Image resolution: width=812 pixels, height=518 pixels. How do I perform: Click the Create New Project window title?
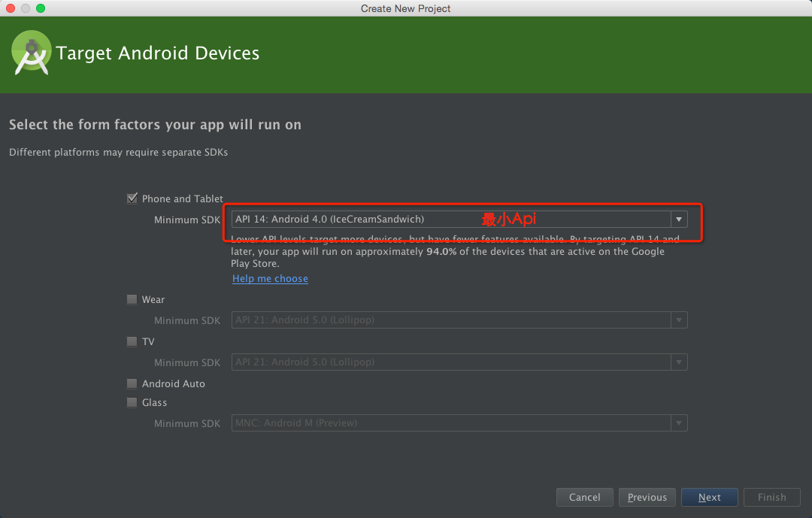[405, 8]
